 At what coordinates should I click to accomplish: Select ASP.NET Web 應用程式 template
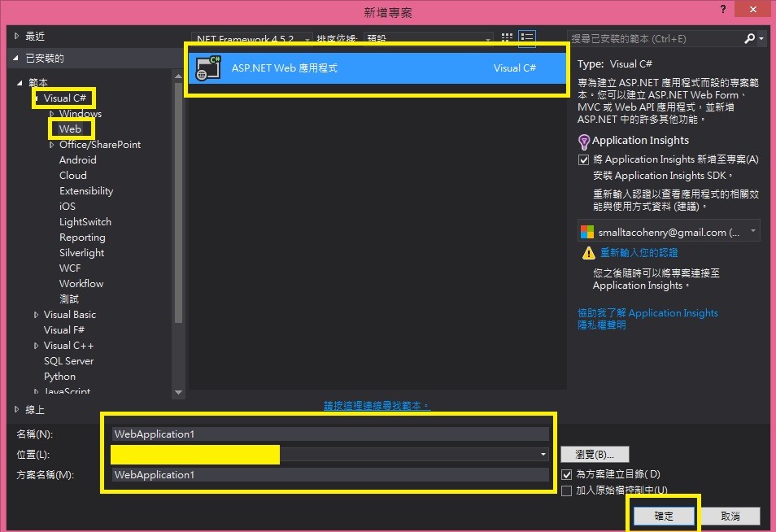[377, 68]
